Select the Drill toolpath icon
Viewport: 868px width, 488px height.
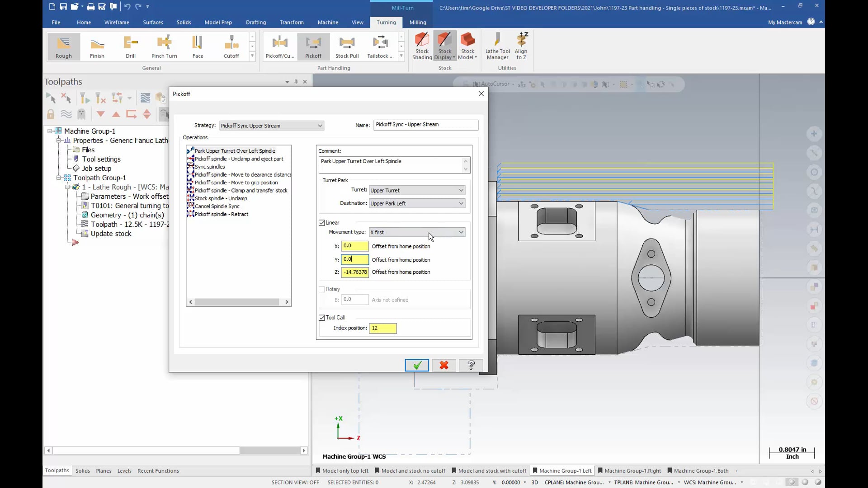(x=131, y=47)
